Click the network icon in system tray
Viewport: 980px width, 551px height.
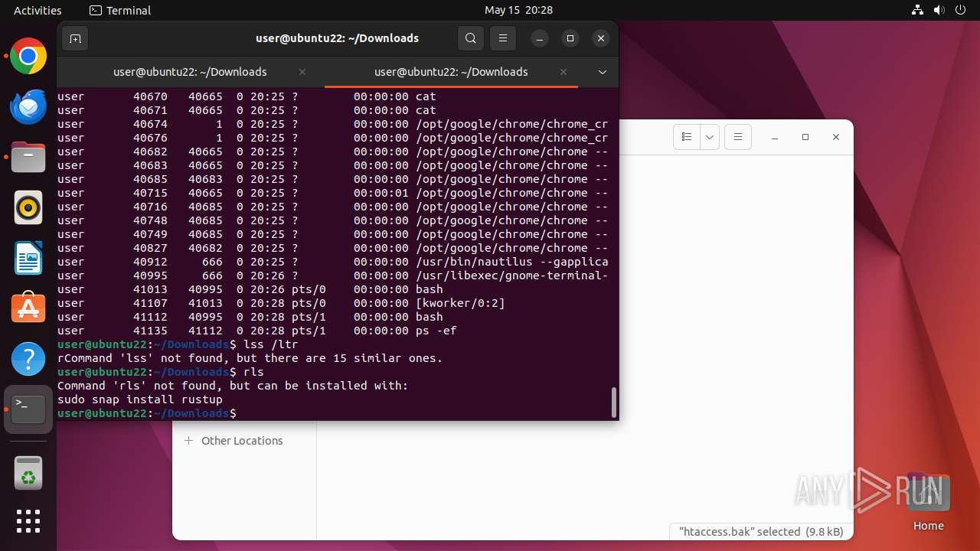919,10
